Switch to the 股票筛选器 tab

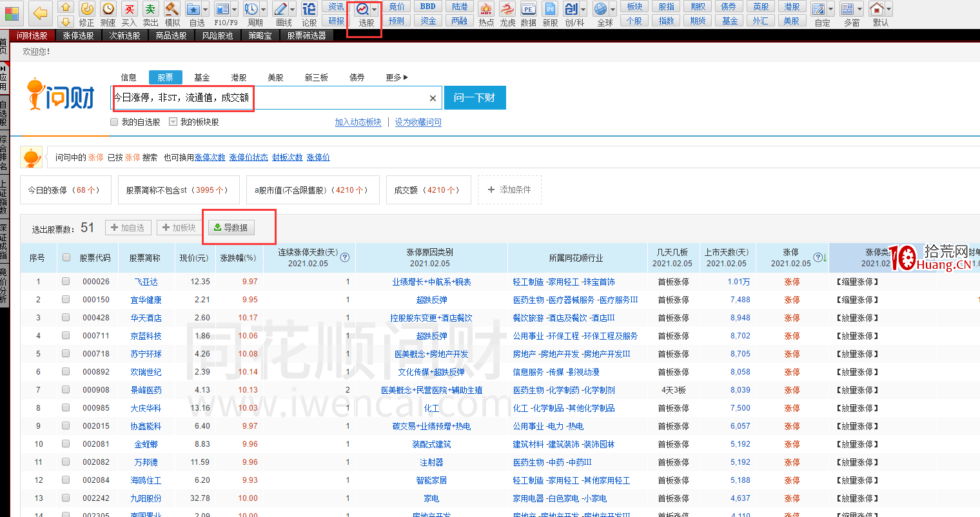pyautogui.click(x=307, y=35)
